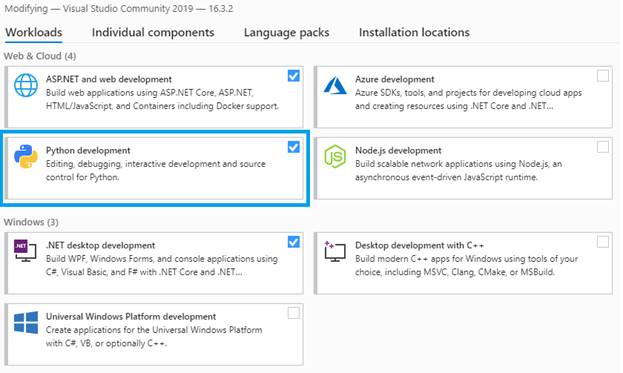This screenshot has width=623, height=373.
Task: Tick the Node.js development checkbox
Action: (603, 147)
